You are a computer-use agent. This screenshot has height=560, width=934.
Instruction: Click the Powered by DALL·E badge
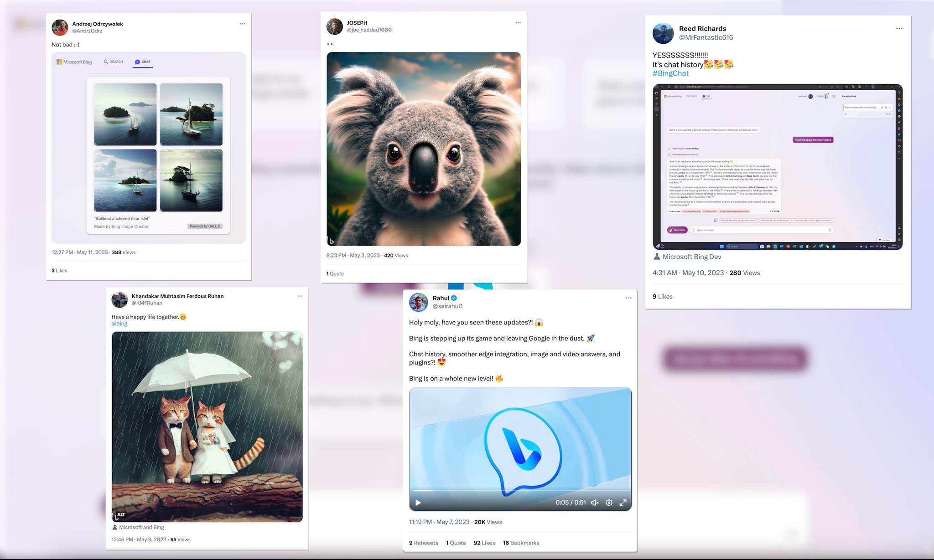tap(205, 226)
